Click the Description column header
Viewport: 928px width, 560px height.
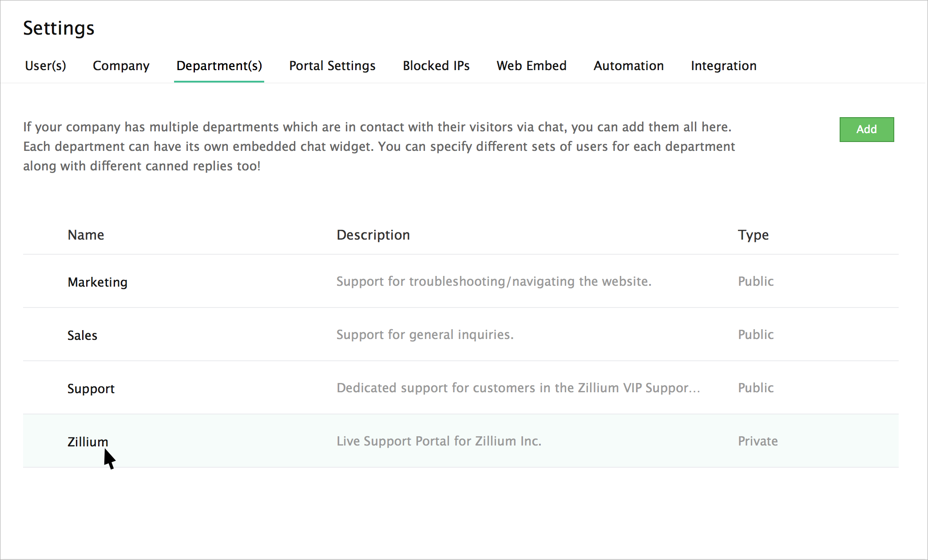373,235
